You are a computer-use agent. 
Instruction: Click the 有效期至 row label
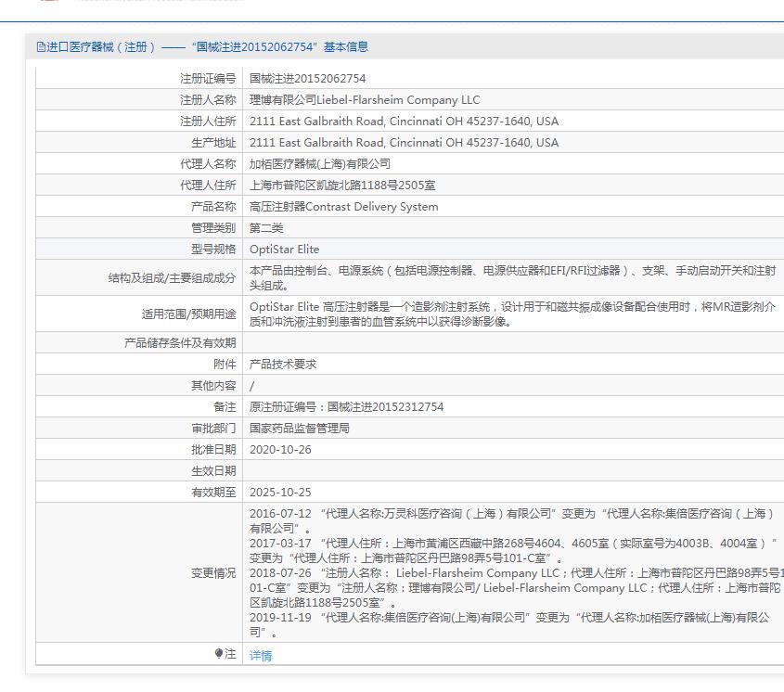(x=213, y=493)
